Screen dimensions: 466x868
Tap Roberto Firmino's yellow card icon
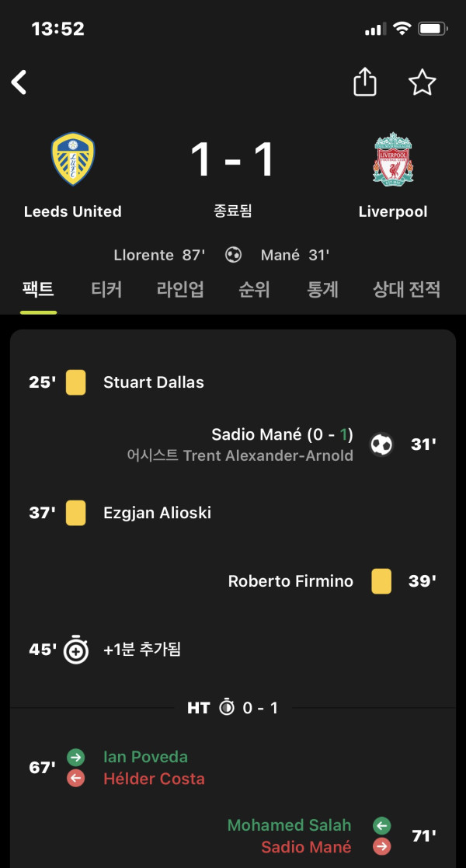coord(381,581)
